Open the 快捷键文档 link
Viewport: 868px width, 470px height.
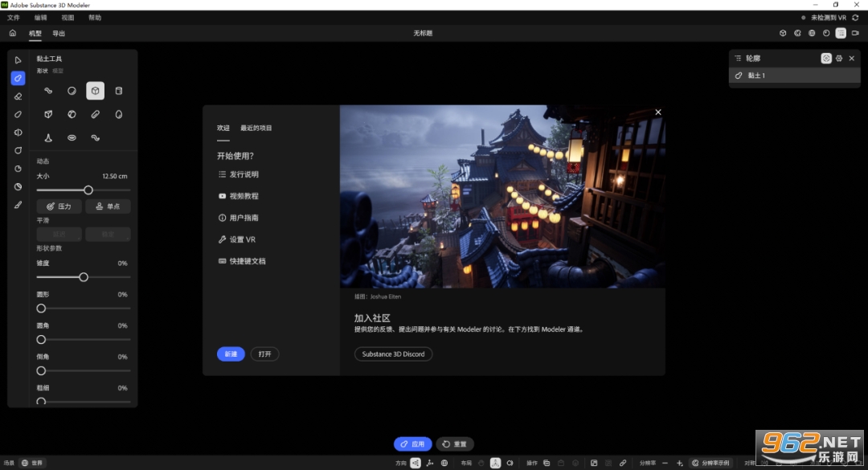coord(242,261)
